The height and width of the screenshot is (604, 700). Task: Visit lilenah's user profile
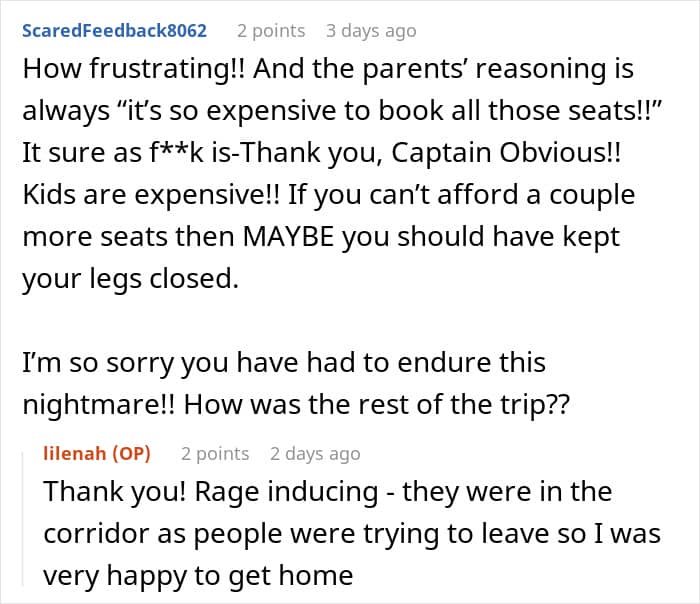coord(74,454)
